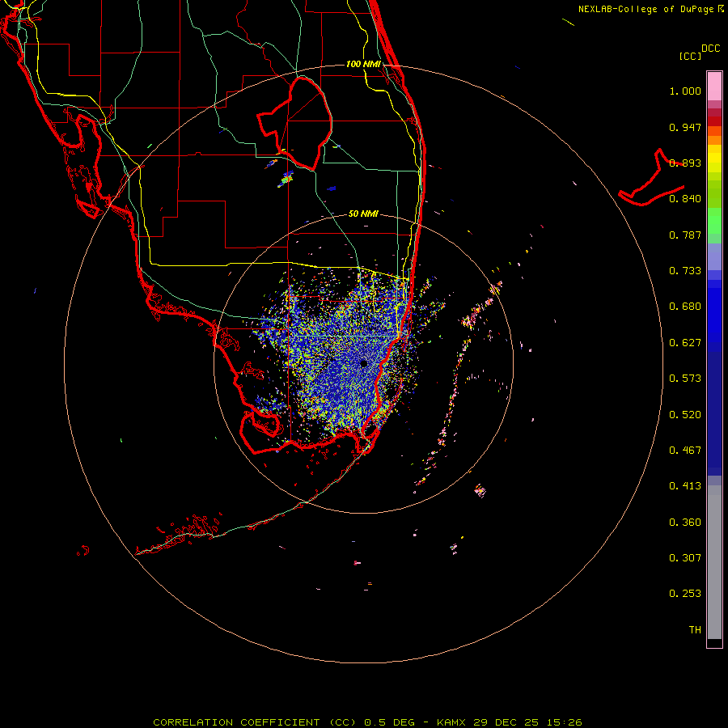This screenshot has height=728, width=728.
Task: Click the 0.360 scale value
Action: pos(685,523)
